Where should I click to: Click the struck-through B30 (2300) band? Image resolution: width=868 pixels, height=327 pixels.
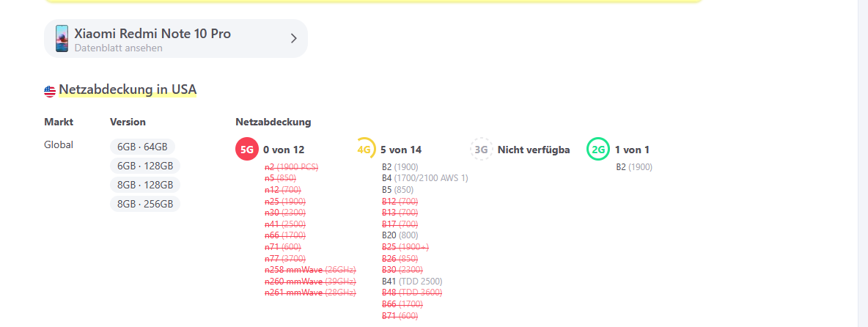[x=402, y=270]
